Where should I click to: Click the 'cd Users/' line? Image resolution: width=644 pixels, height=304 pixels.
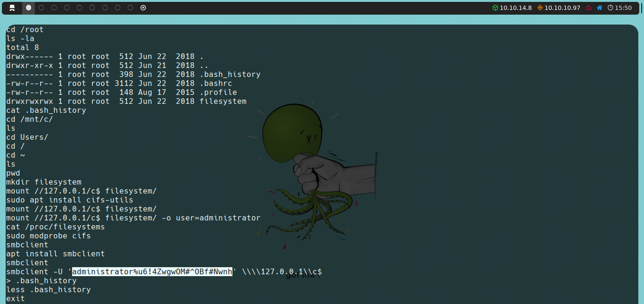click(x=27, y=137)
